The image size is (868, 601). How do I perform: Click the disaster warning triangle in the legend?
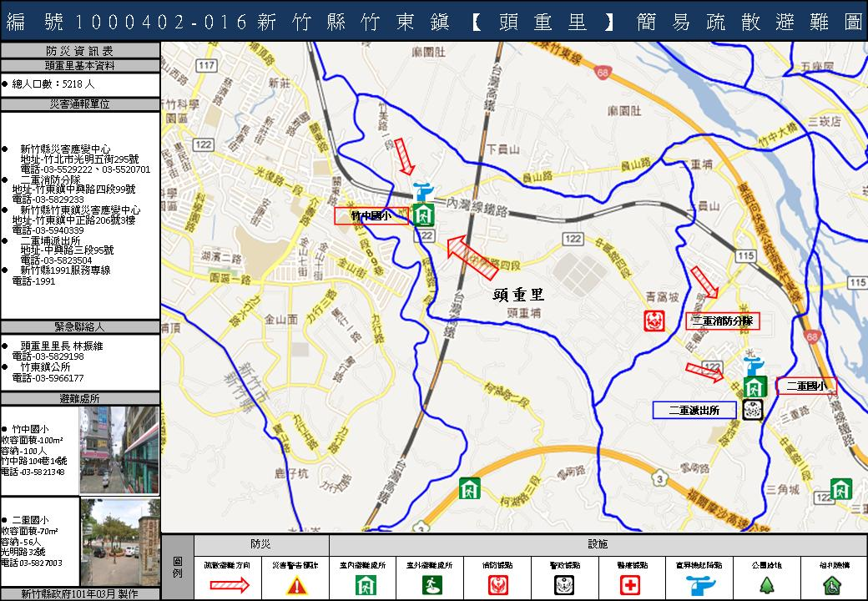pyautogui.click(x=296, y=585)
